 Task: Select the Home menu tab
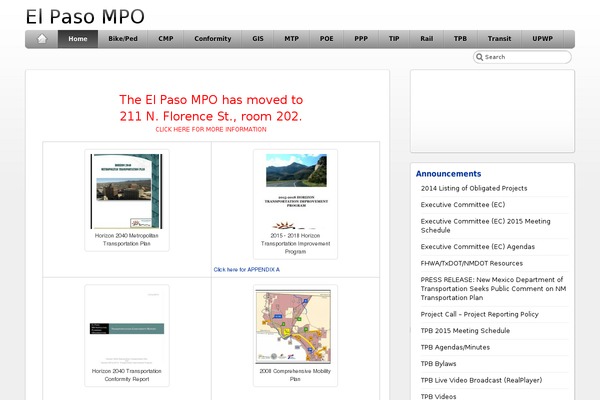point(78,39)
